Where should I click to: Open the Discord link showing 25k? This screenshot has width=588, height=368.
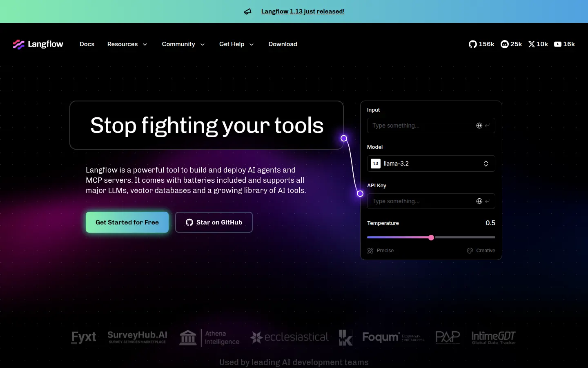(511, 44)
